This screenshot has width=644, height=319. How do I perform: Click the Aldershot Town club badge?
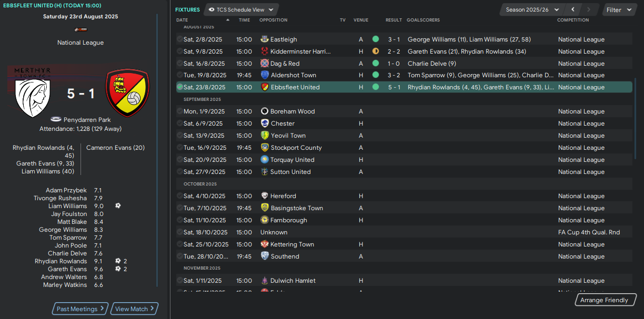click(265, 75)
